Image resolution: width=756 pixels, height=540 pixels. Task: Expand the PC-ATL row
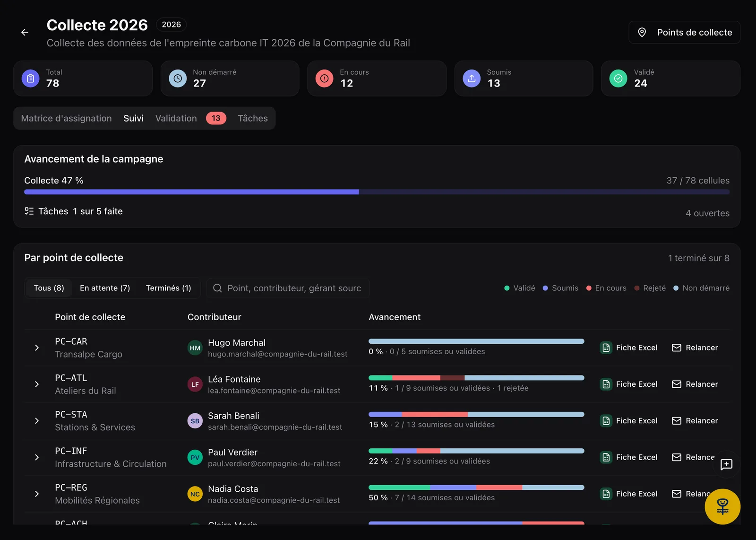pyautogui.click(x=37, y=384)
